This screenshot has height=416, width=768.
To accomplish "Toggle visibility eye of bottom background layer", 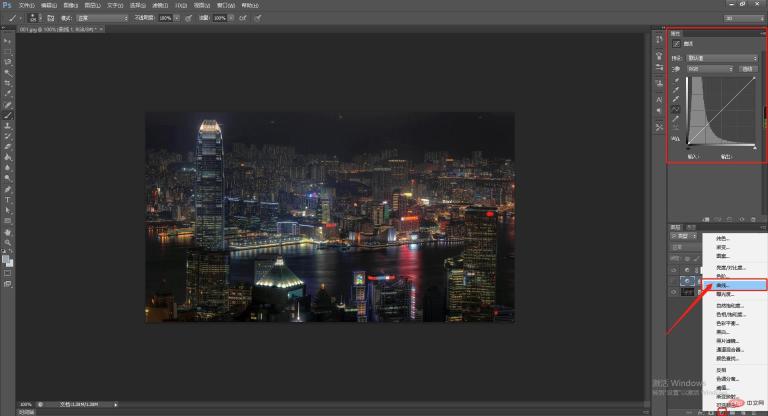I will click(x=674, y=293).
